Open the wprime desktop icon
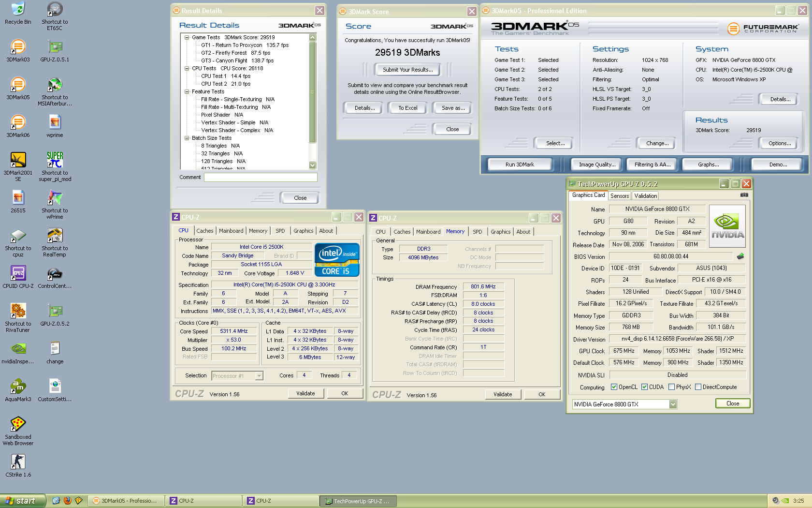 [55, 126]
